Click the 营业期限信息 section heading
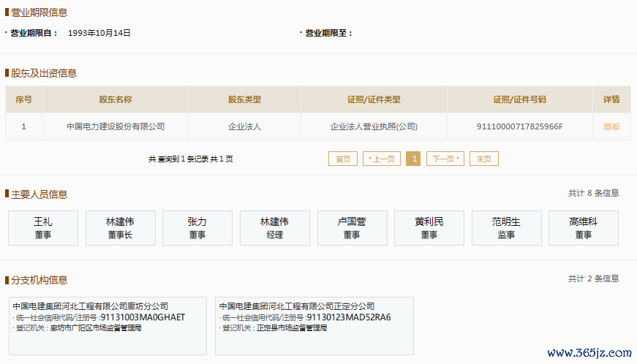Image resolution: width=637 pixels, height=364 pixels. [39, 12]
